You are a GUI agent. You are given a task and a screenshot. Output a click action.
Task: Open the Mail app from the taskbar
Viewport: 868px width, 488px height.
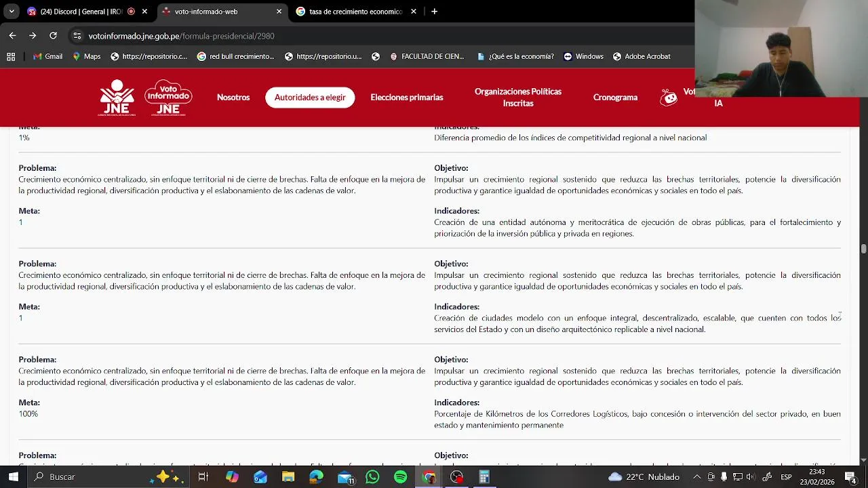pos(345,477)
